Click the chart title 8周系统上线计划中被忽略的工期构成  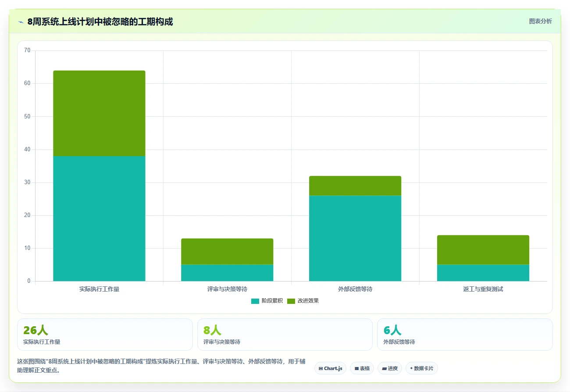100,21
